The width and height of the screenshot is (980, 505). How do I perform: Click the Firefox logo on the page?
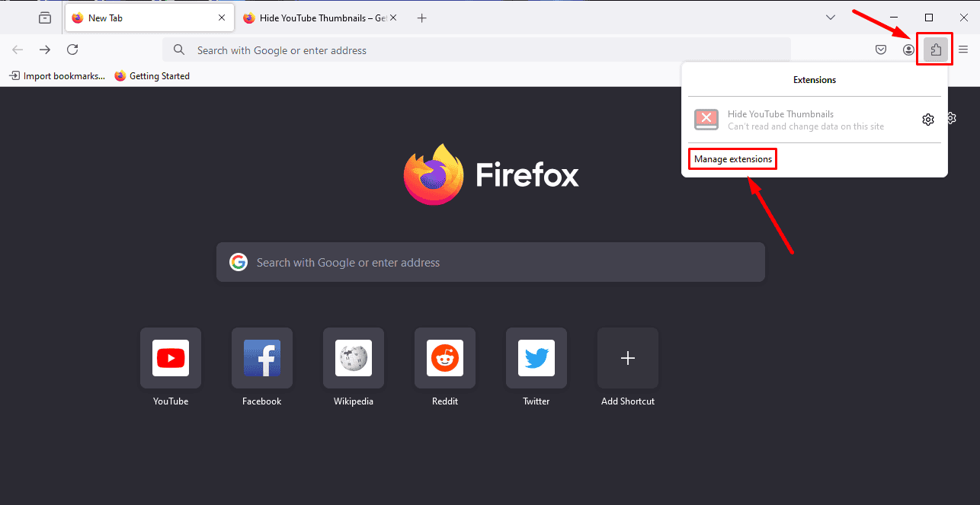pos(491,174)
